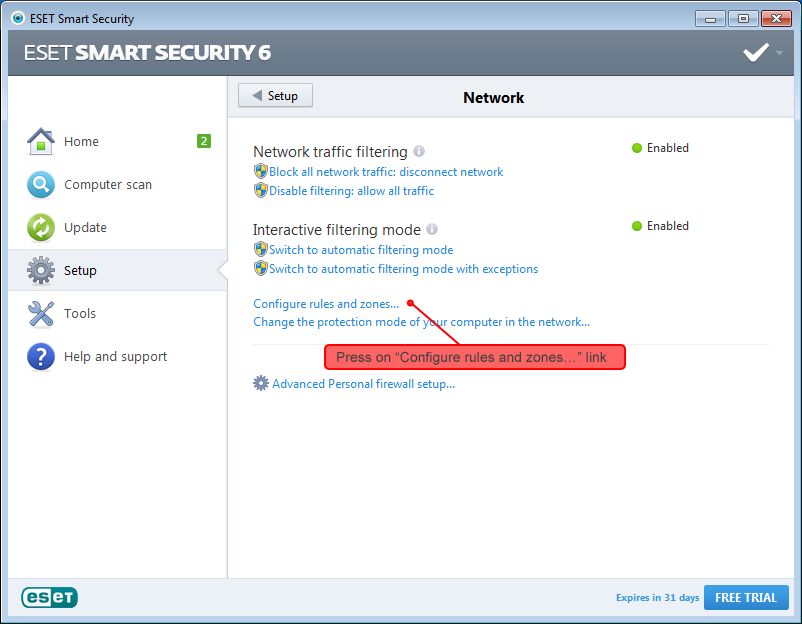Click the Setup back button
The height and width of the screenshot is (624, 802).
point(275,95)
